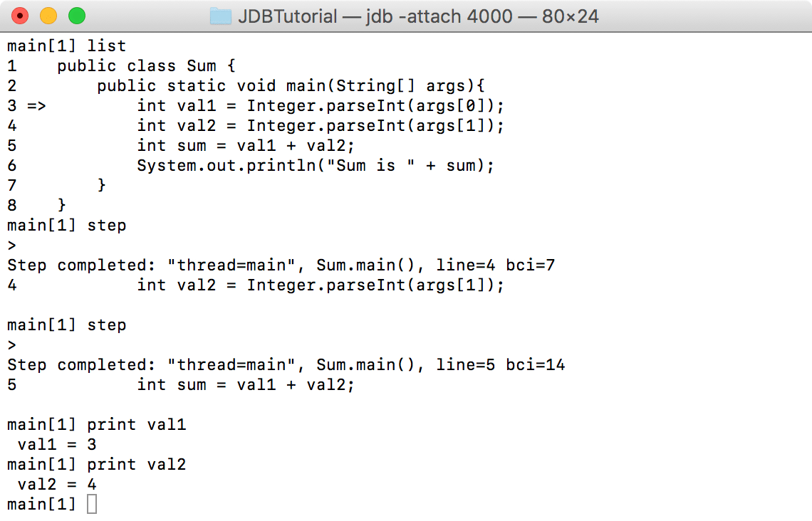Image resolution: width=812 pixels, height=521 pixels.
Task: Select the first 'step' command text
Action: click(108, 225)
